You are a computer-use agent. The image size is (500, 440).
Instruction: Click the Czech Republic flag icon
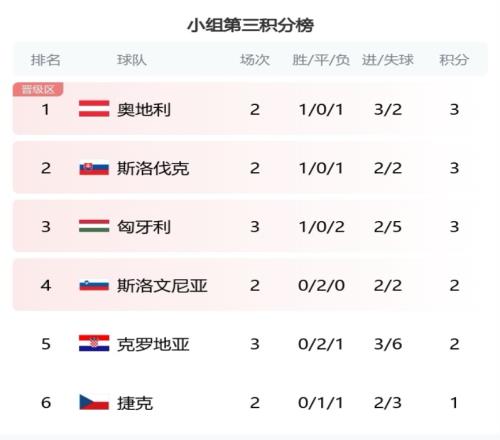(94, 402)
